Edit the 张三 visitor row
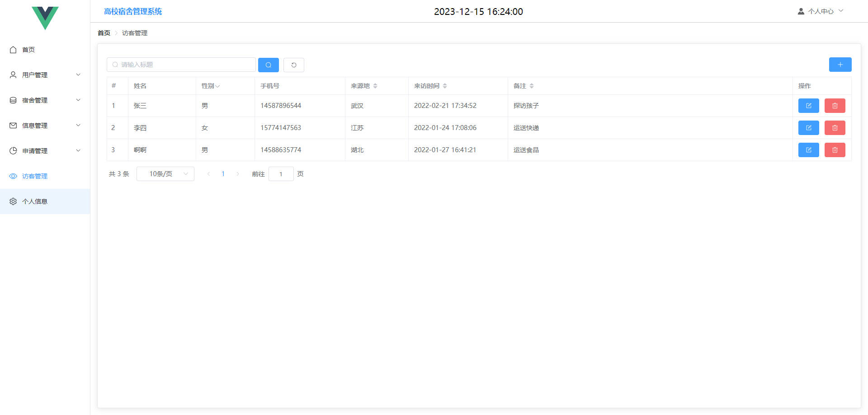This screenshot has width=868, height=415. 809,106
